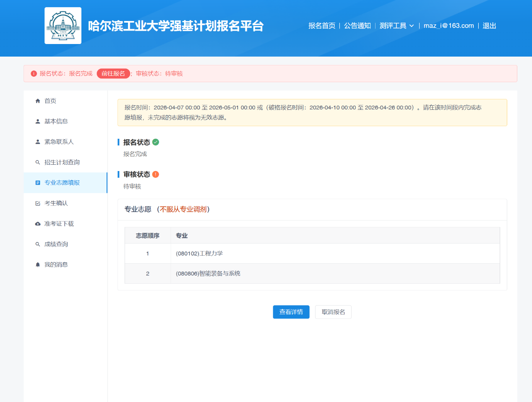Viewport: 532px width, 402px height.
Task: Click the orange warning icon next to 审核状态
Action: [x=156, y=174]
